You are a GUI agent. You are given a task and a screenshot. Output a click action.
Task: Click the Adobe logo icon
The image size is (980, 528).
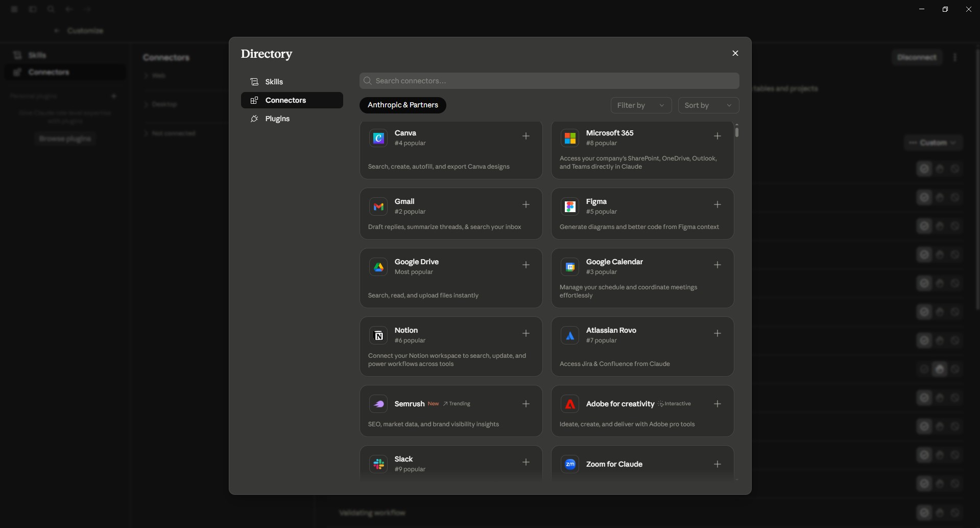570,404
